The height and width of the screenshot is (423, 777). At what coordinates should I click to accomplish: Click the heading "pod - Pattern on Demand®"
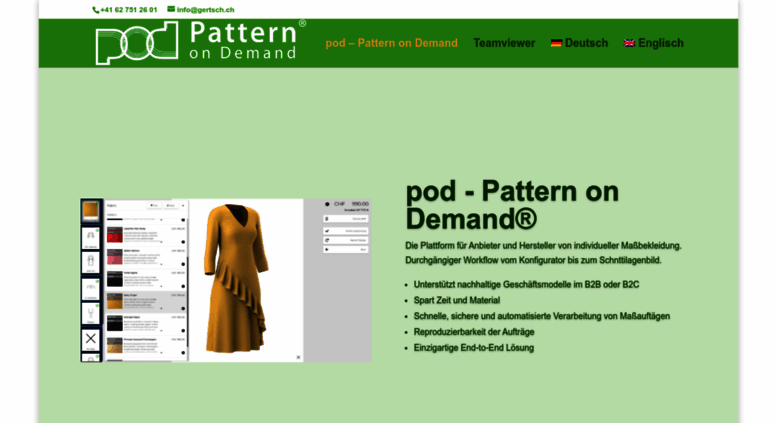click(512, 205)
